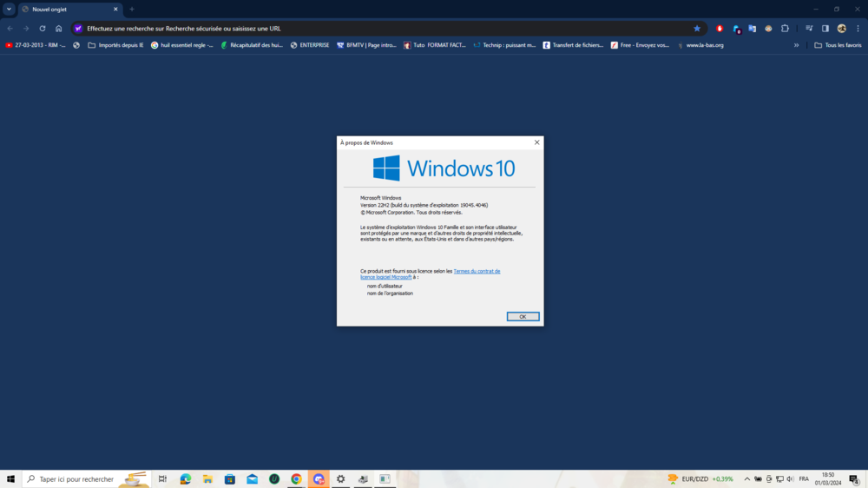Click the bookmark star in the address bar
The width and height of the screenshot is (868, 488).
697,29
